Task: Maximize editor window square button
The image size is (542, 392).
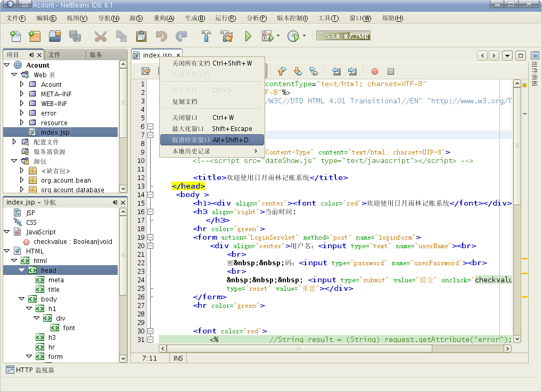Action: click(x=521, y=55)
